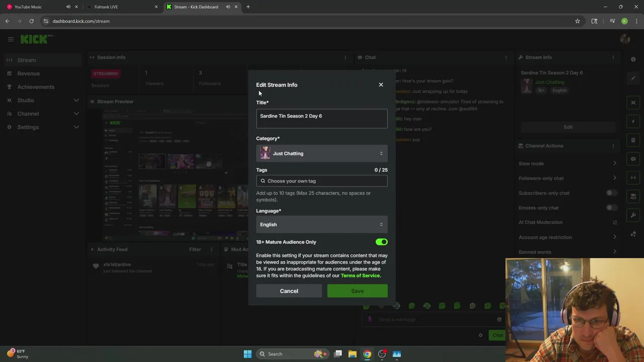The width and height of the screenshot is (644, 362).
Task: Expand Slow mode settings
Action: (568, 163)
